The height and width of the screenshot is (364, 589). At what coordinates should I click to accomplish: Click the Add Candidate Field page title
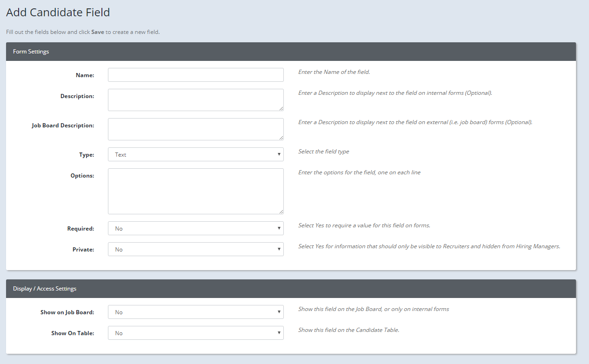tap(58, 12)
